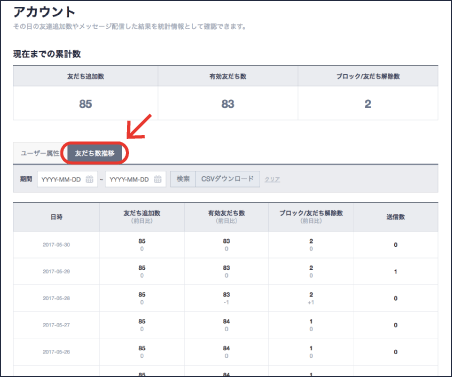Focus the end date YYYY-MM-DD field
Viewport: 452px width, 377px height.
coord(135,179)
